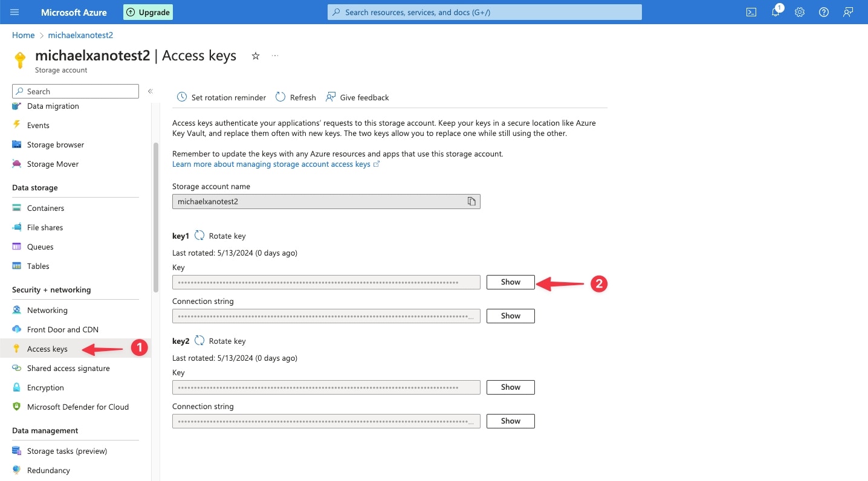Image resolution: width=868 pixels, height=481 pixels.
Task: Click the sidebar vertical scrollbar
Action: click(156, 218)
